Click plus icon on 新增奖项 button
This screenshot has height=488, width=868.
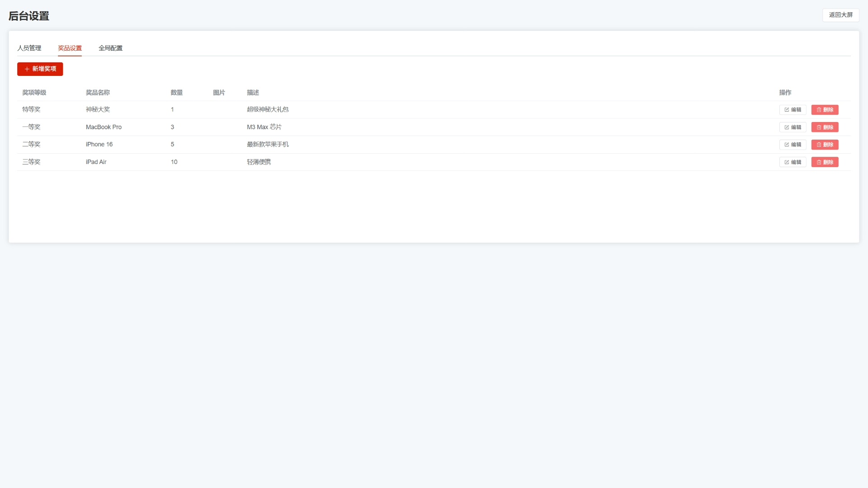click(27, 69)
